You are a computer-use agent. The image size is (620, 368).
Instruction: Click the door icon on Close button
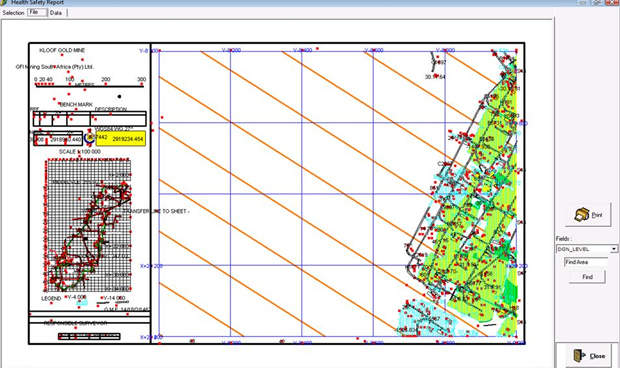pos(579,355)
